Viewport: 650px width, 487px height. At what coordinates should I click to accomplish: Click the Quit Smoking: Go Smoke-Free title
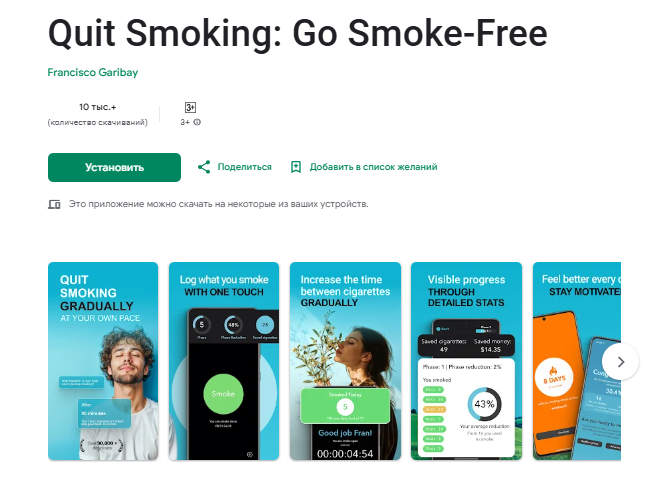pyautogui.click(x=298, y=34)
